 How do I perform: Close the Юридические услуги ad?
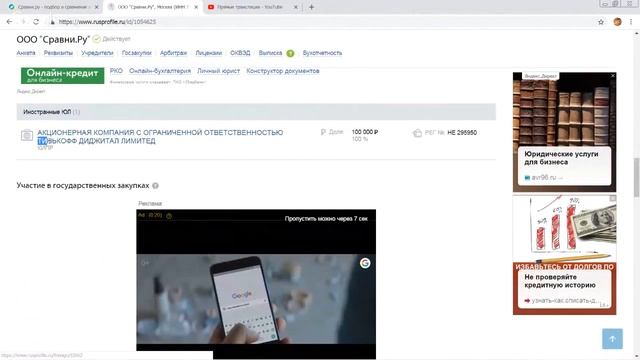coord(613,76)
